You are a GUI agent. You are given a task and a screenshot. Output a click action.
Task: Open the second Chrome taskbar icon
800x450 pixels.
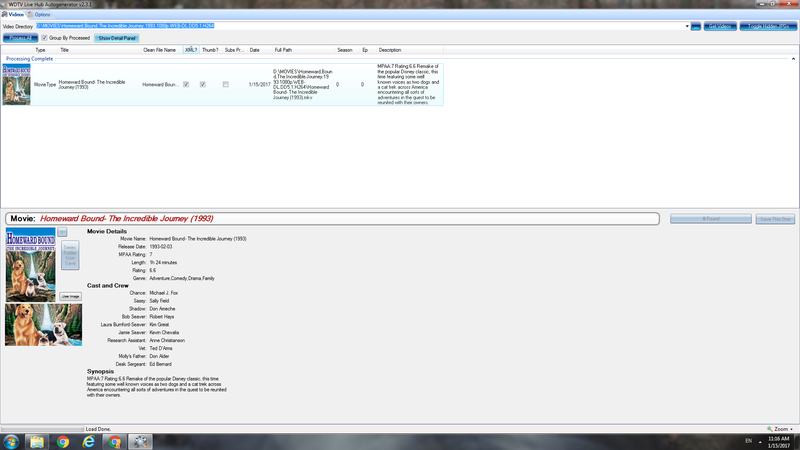(x=115, y=442)
